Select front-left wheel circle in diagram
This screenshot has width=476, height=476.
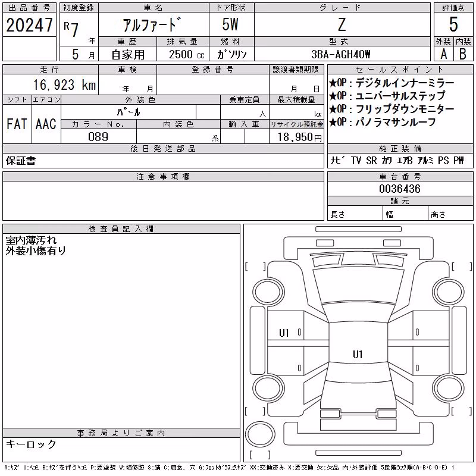tap(269, 292)
